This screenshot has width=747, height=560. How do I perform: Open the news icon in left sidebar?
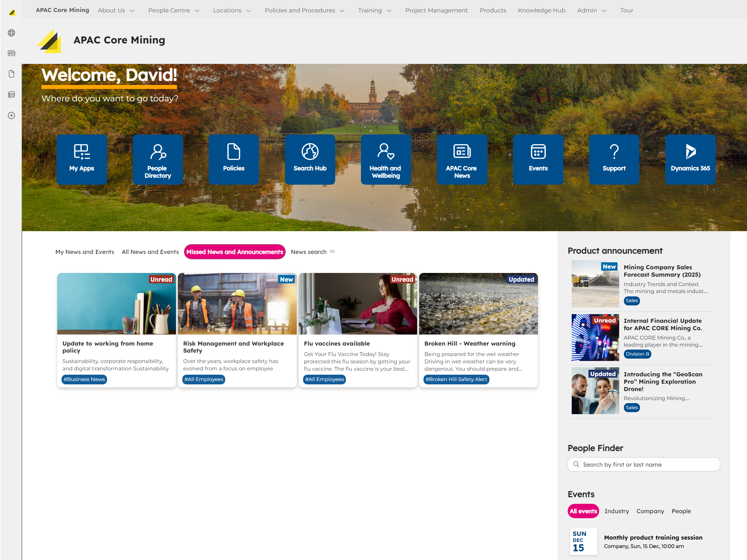click(x=11, y=53)
